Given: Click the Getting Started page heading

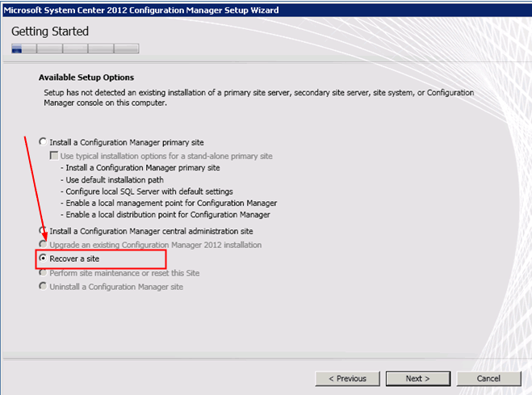Looking at the screenshot, I should pos(50,32).
